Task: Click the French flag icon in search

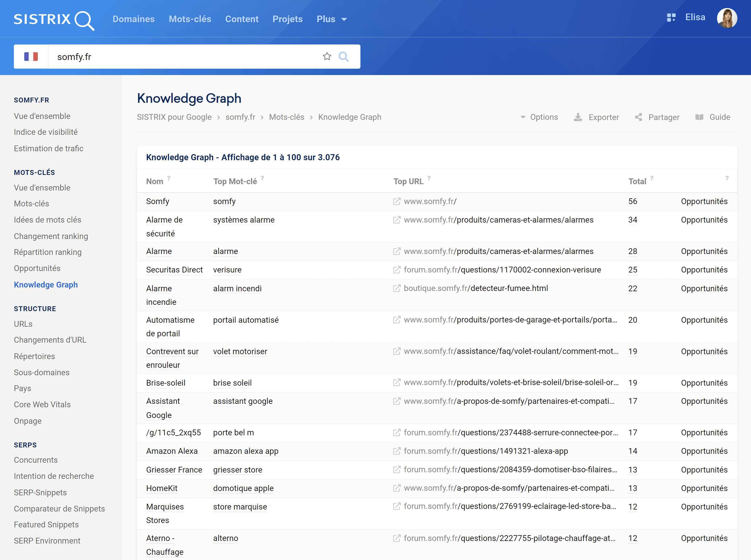Action: pos(31,57)
